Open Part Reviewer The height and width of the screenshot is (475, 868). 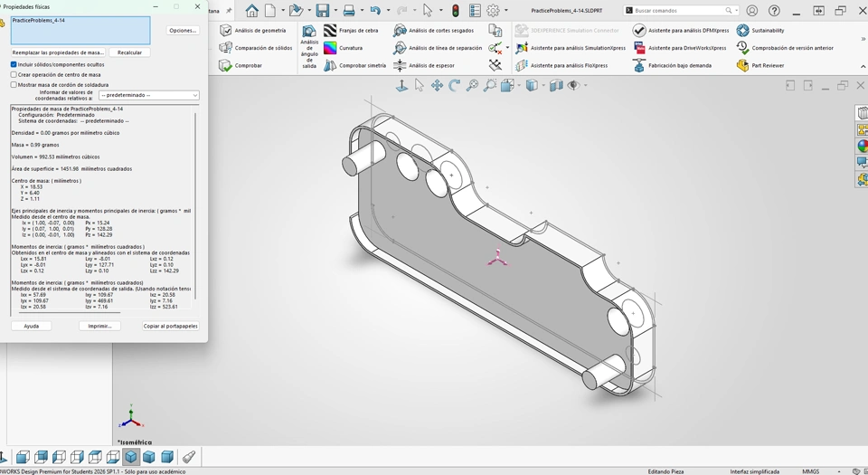[x=760, y=65]
